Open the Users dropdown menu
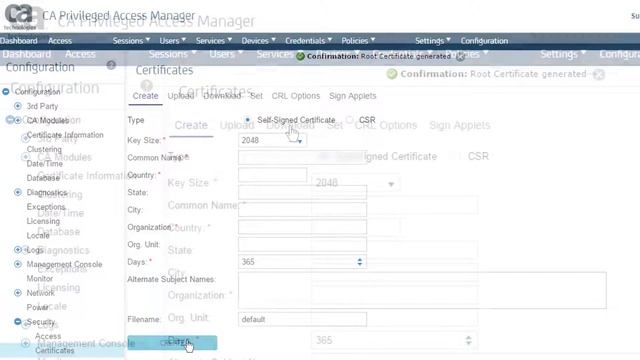Image resolution: width=640 pixels, height=360 pixels. tap(172, 41)
